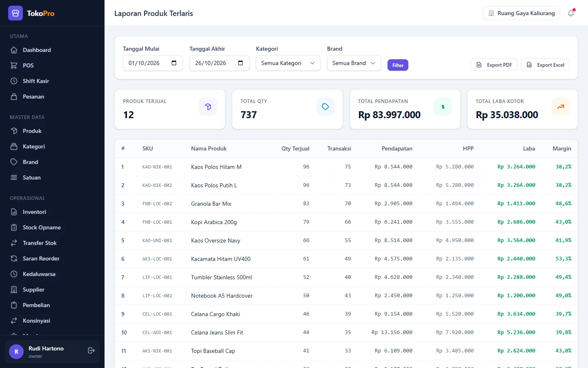Open the Semua Kategori dropdown
The height and width of the screenshot is (368, 588).
pos(288,63)
